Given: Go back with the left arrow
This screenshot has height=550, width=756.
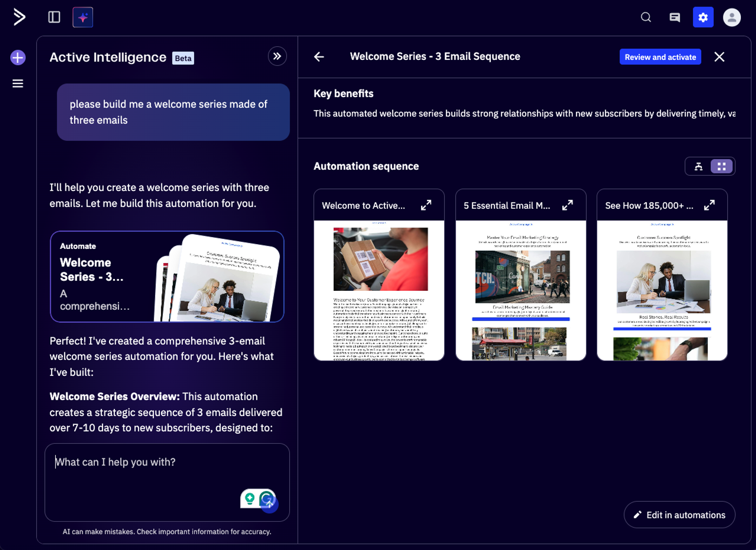Looking at the screenshot, I should pos(319,57).
